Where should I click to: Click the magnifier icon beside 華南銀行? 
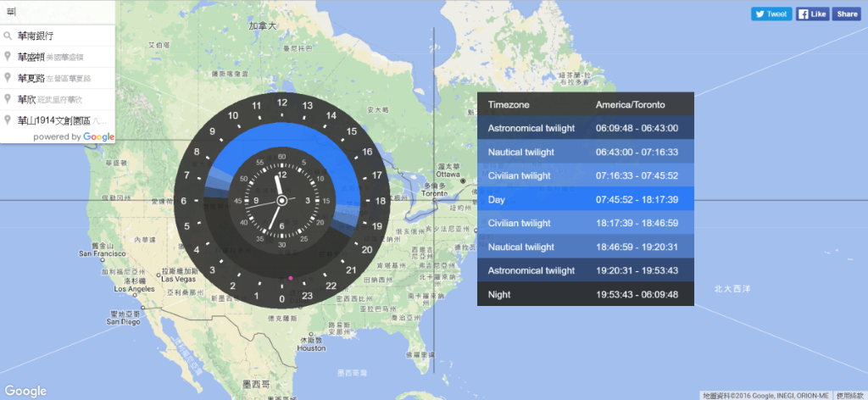[8, 36]
